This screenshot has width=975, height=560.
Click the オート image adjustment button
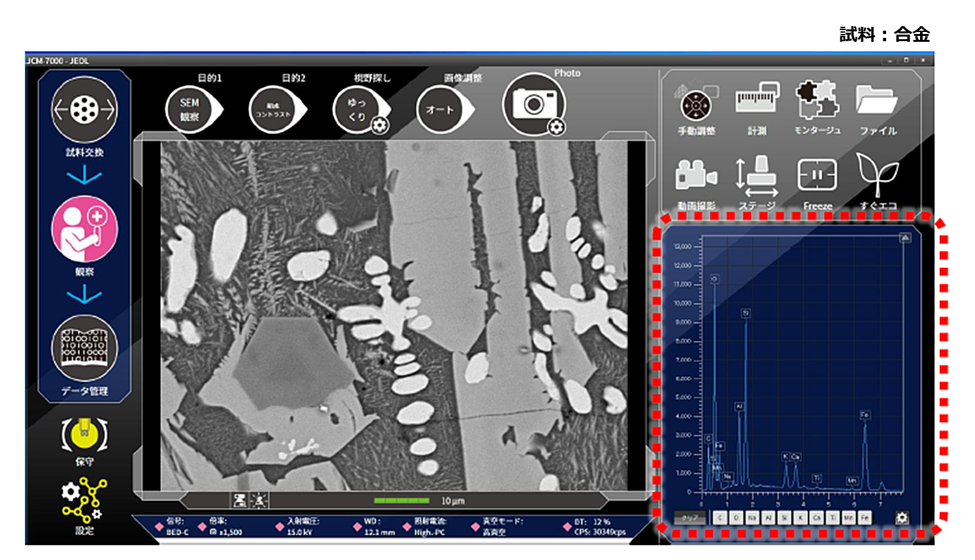(440, 110)
